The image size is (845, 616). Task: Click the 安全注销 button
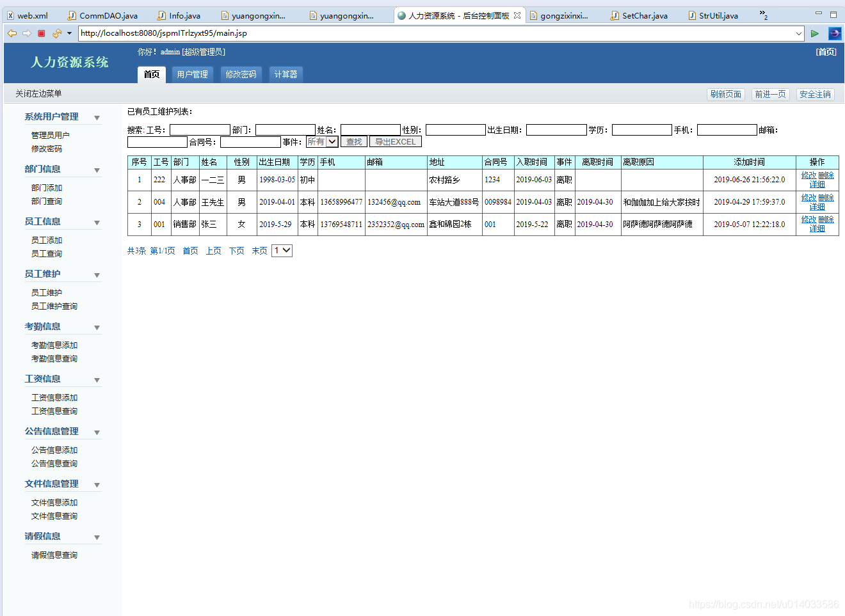coord(816,94)
